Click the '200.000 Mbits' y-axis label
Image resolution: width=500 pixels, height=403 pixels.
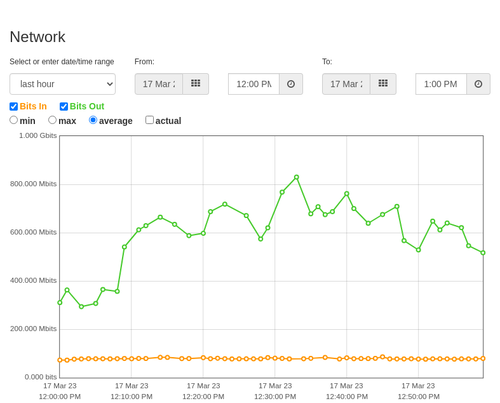(33, 329)
